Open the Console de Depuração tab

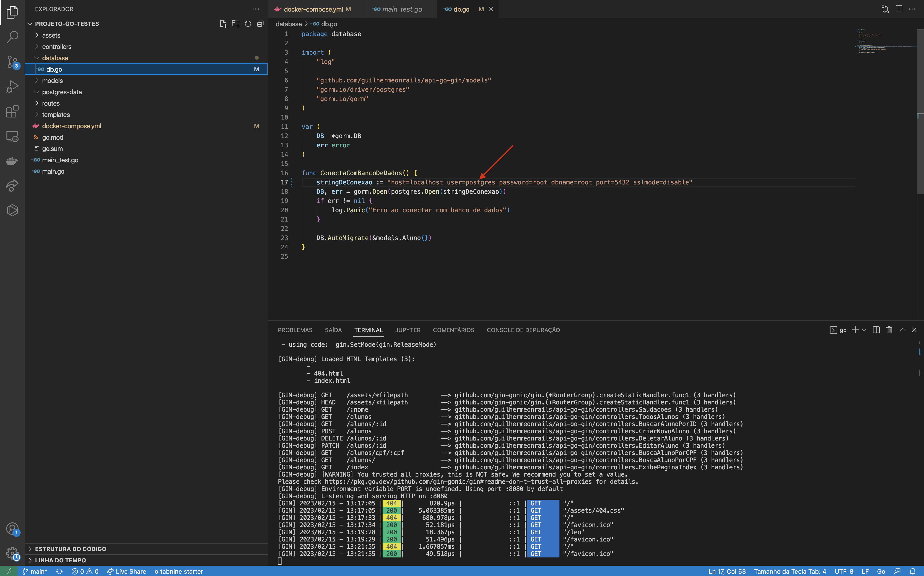[x=523, y=330]
